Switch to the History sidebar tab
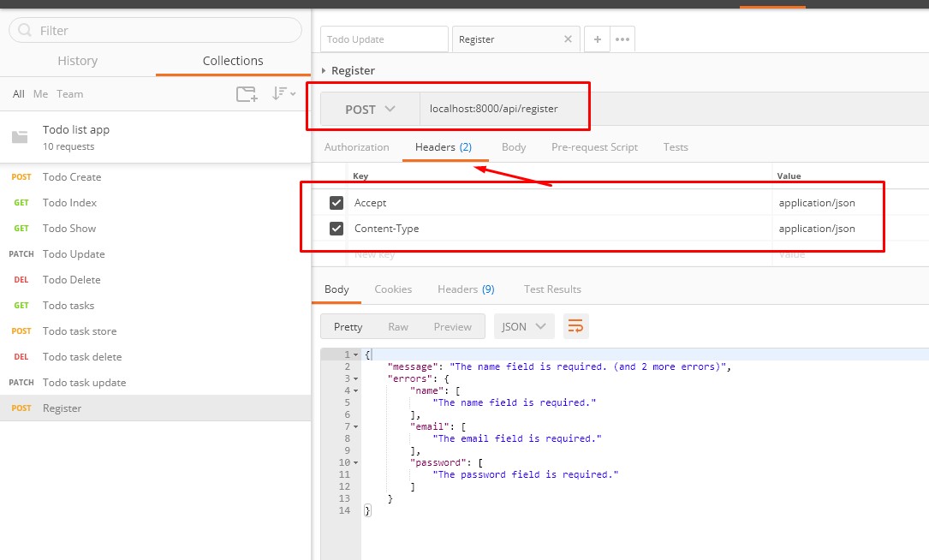 point(77,61)
